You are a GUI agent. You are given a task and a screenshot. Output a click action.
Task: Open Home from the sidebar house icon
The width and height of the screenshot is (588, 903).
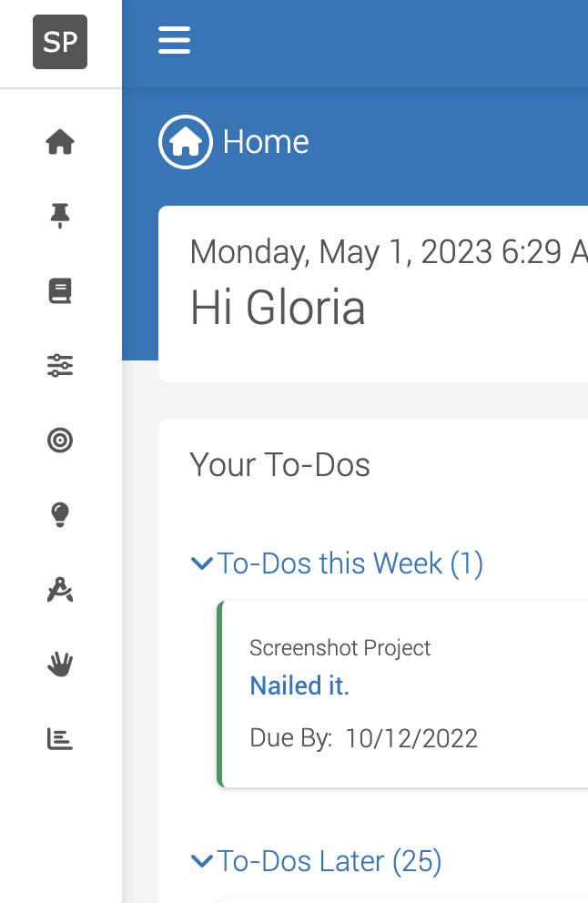pos(60,142)
